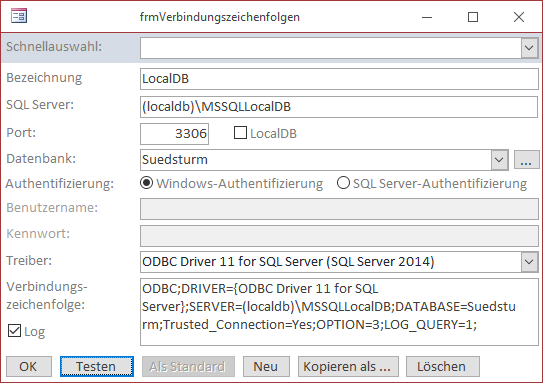Screen dimensions: 543x383
Task: Click the Verbindungszeichenfolge text box
Action: click(x=339, y=312)
